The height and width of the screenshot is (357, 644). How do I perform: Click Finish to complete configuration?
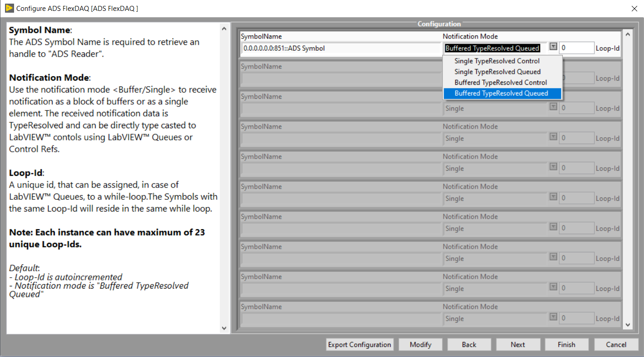point(566,345)
